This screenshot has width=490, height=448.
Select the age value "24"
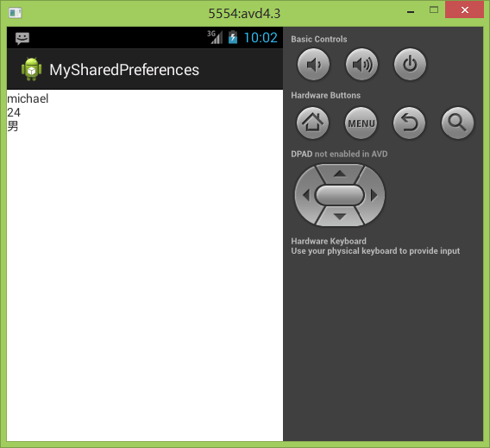tap(14, 112)
